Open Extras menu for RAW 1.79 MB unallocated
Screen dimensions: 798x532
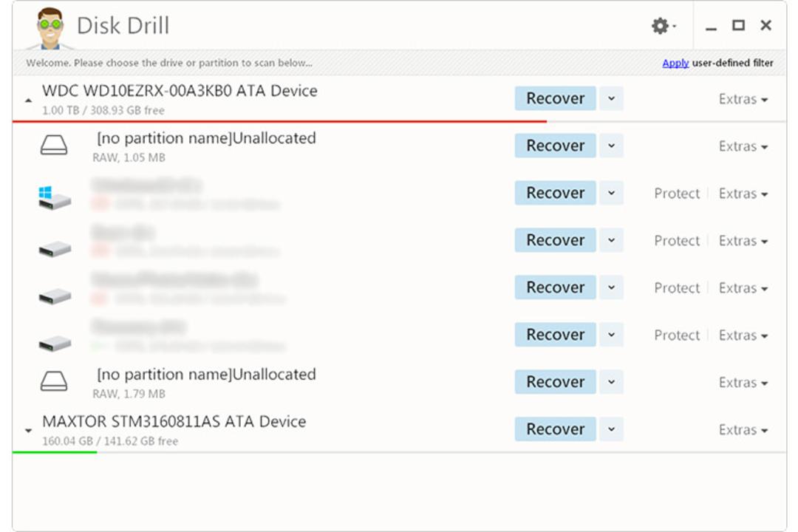[743, 382]
